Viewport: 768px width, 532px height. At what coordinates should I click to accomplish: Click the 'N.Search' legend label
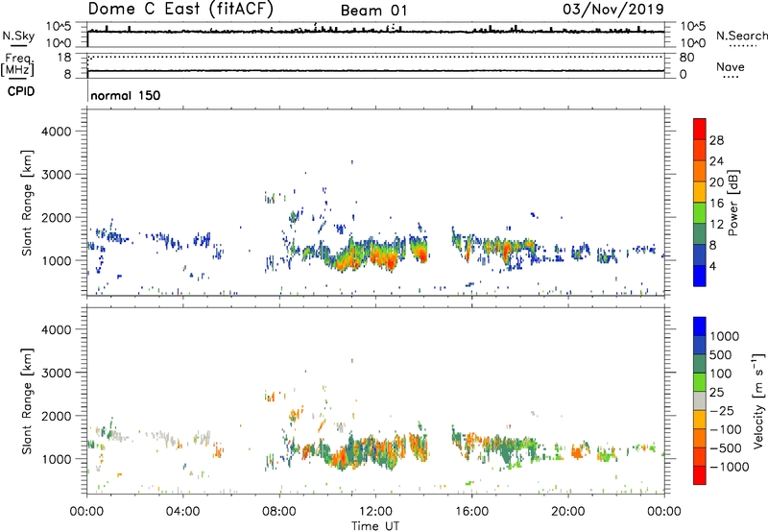742,36
